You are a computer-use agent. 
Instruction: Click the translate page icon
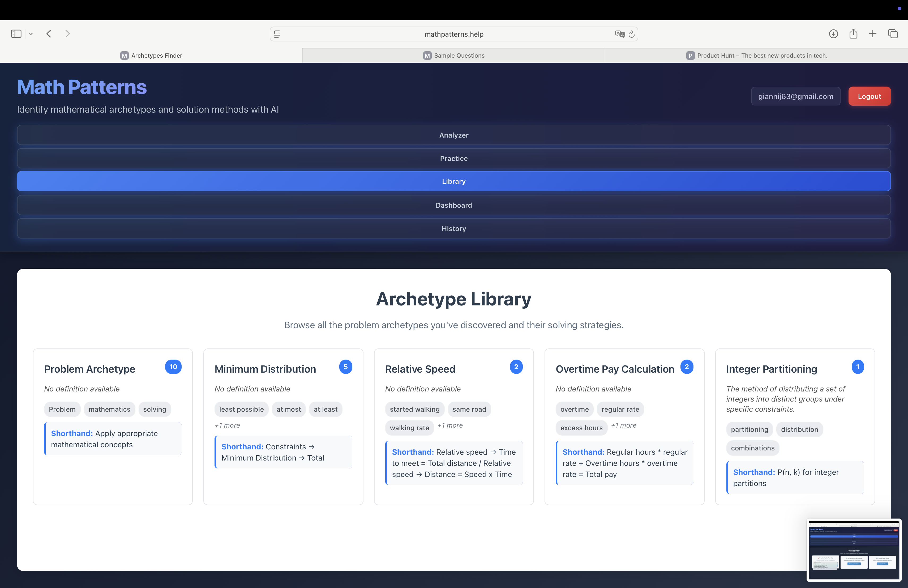click(620, 34)
